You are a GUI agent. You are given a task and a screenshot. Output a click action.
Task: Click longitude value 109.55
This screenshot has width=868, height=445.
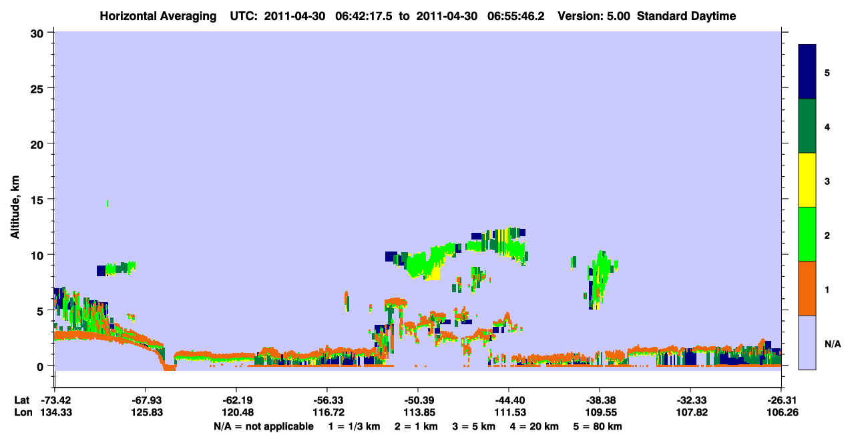[x=600, y=413]
